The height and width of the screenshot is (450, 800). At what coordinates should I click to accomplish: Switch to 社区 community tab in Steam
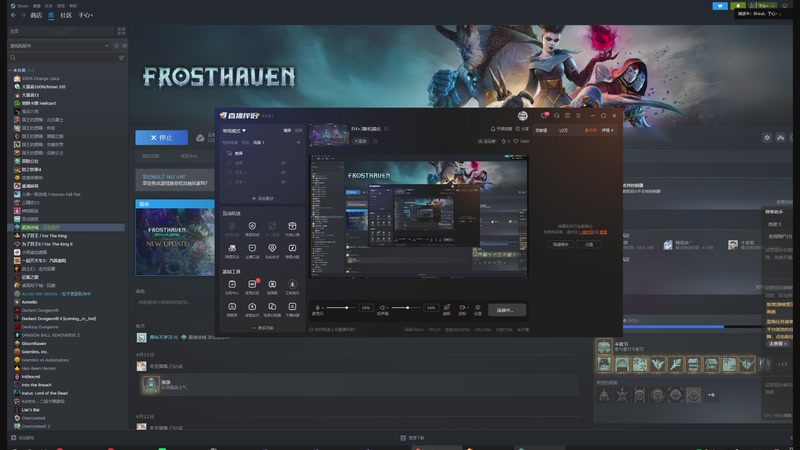coord(66,15)
